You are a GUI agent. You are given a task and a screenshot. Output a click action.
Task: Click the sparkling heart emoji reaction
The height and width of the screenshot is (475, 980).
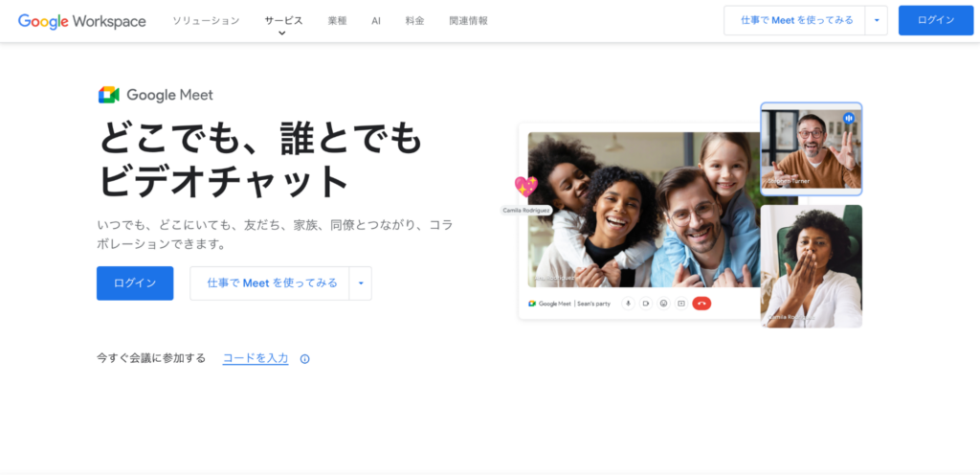pyautogui.click(x=525, y=187)
